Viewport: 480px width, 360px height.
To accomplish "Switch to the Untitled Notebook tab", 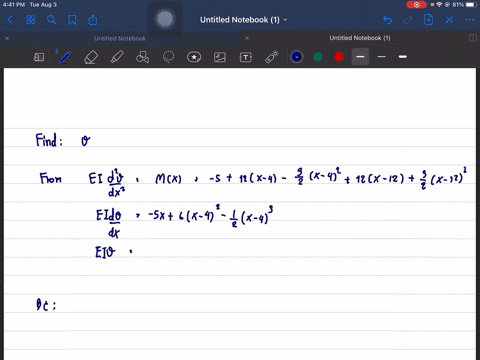I will point(120,38).
